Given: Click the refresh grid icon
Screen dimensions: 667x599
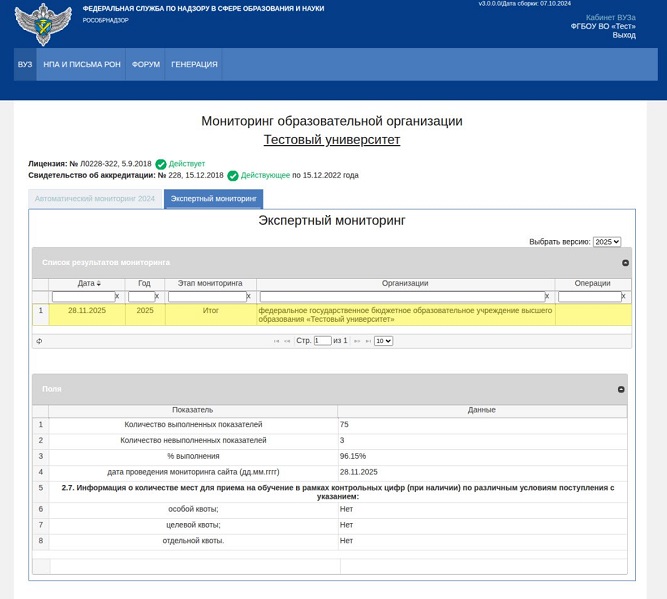Looking at the screenshot, I should point(40,341).
